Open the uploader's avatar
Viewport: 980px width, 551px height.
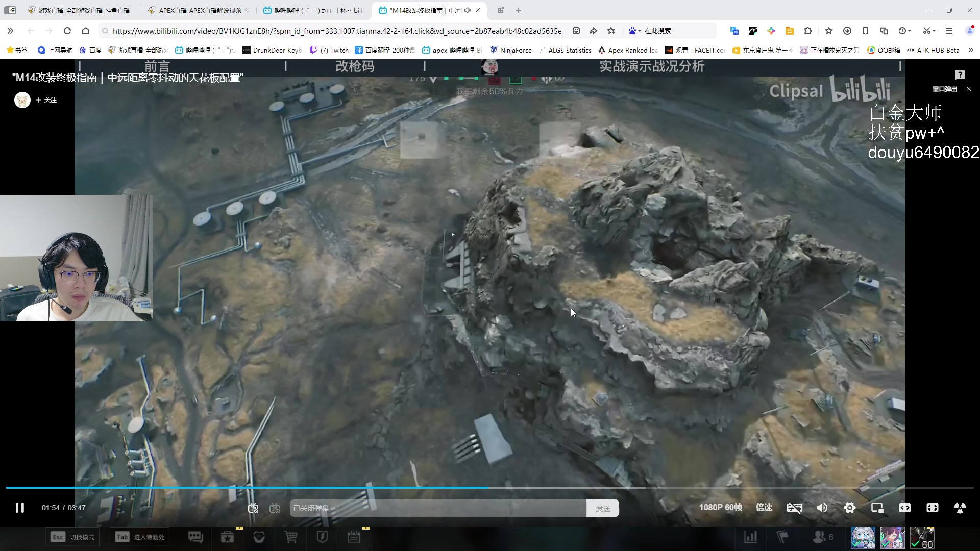pos(22,100)
